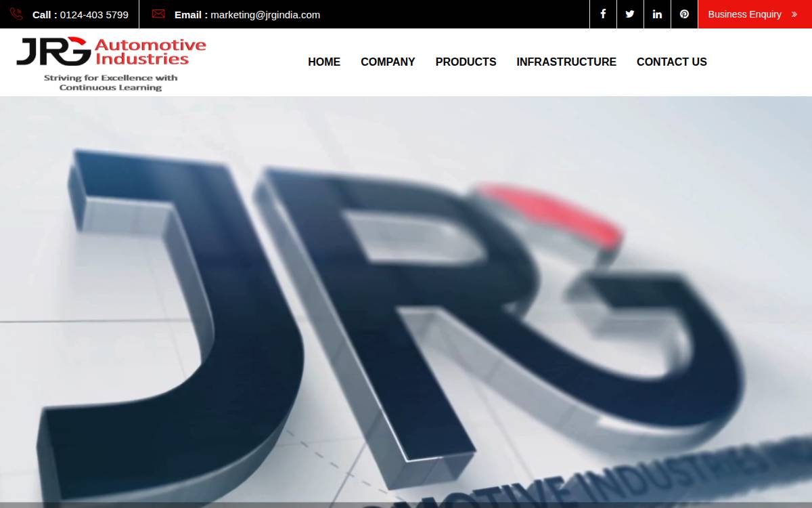Go to the HOME menu item
The height and width of the screenshot is (508, 812).
pyautogui.click(x=324, y=62)
